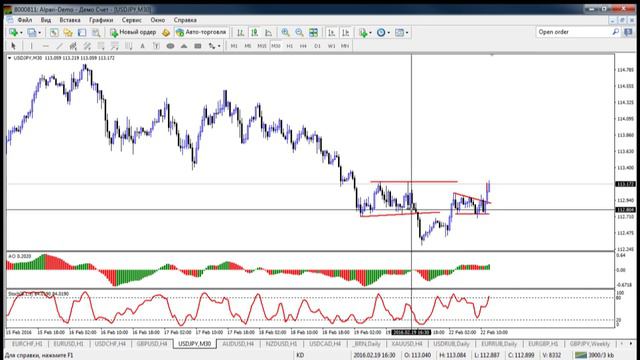
Task: Open the chat notifications icon
Action: tap(628, 32)
